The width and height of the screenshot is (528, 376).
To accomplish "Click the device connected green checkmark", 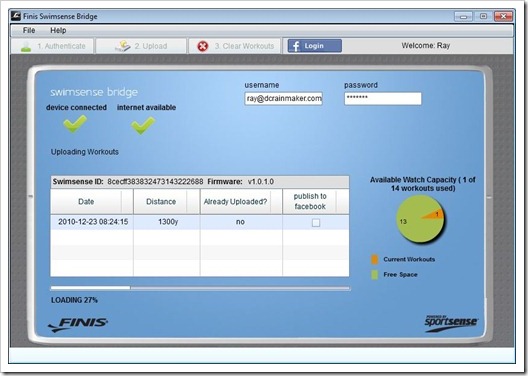I will 75,124.
